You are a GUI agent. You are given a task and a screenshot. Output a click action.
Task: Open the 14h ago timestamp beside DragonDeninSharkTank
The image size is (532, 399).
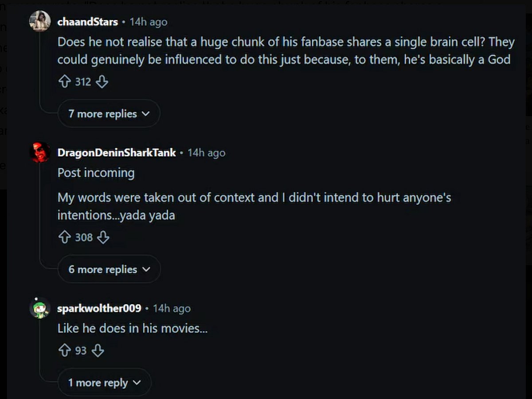click(207, 153)
